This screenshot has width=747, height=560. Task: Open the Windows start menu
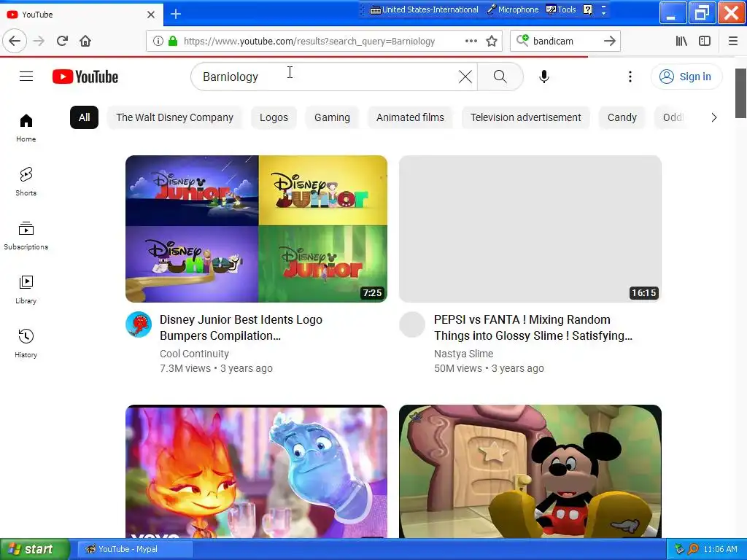click(x=35, y=549)
